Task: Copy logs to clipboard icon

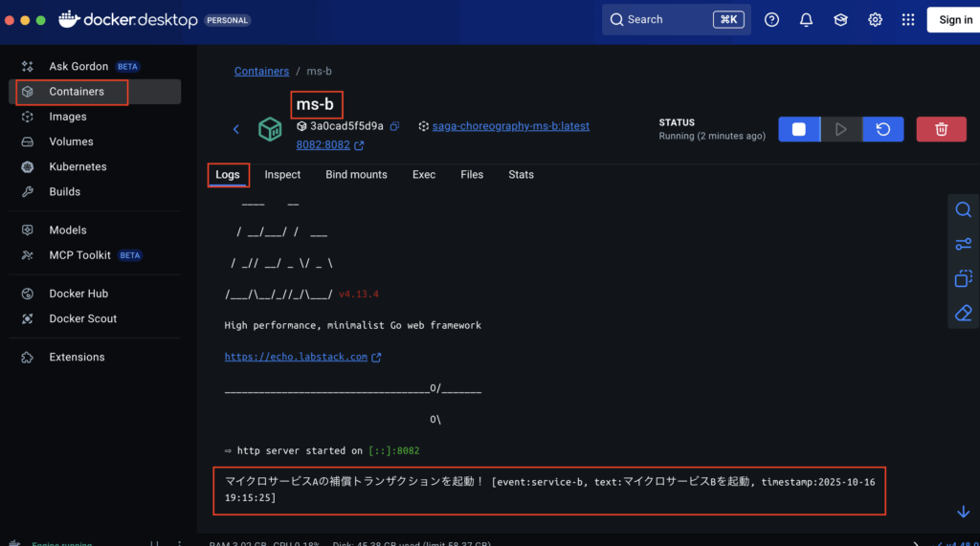Action: pyautogui.click(x=963, y=279)
